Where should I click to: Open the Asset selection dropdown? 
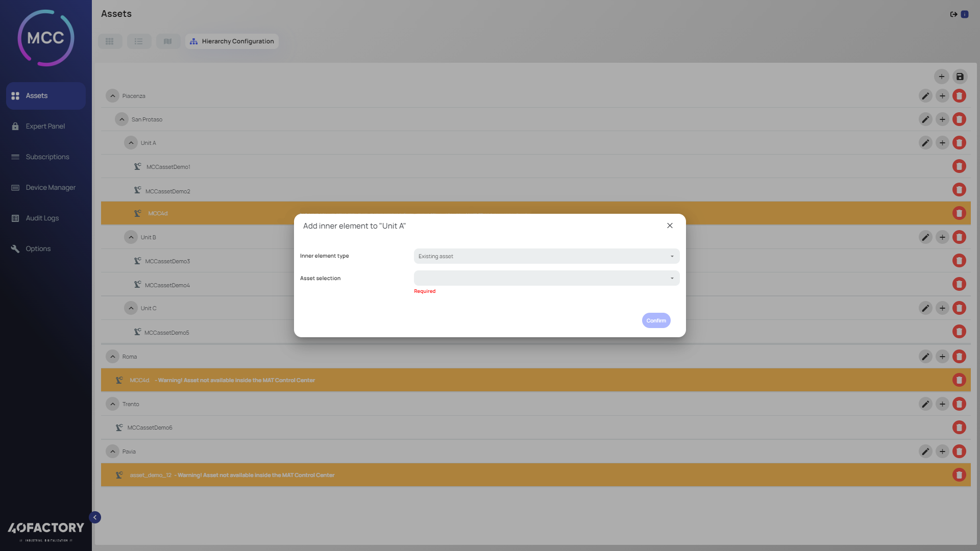(546, 278)
